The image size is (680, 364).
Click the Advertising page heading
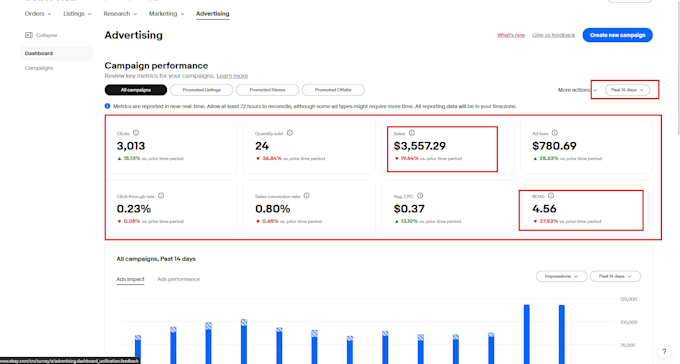click(134, 35)
